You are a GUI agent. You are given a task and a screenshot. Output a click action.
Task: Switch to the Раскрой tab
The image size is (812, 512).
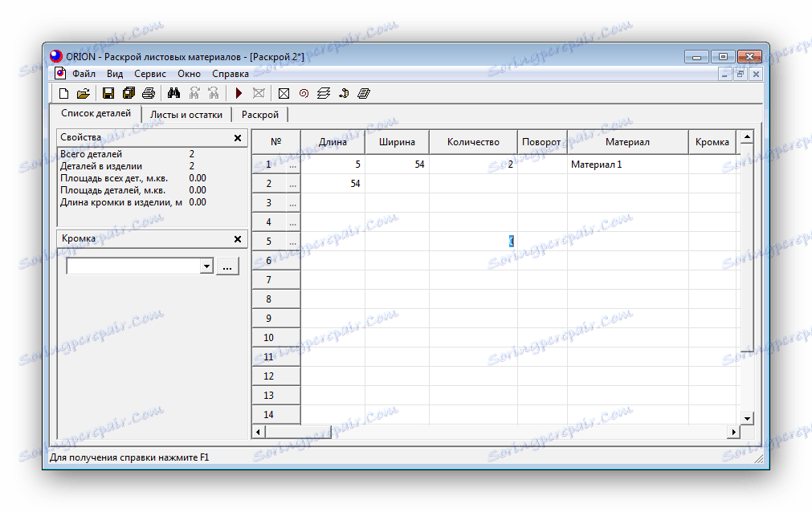[260, 115]
